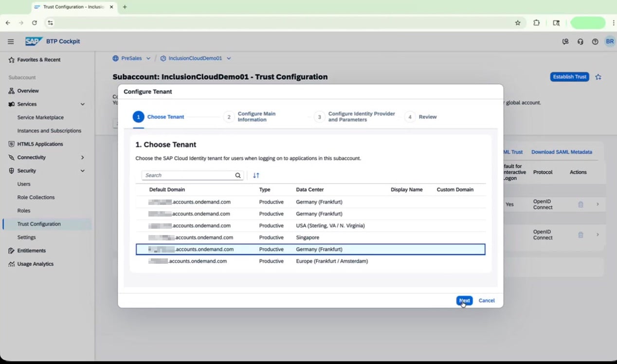The width and height of the screenshot is (617, 364).
Task: Click the browser forward arrow
Action: [x=21, y=23]
